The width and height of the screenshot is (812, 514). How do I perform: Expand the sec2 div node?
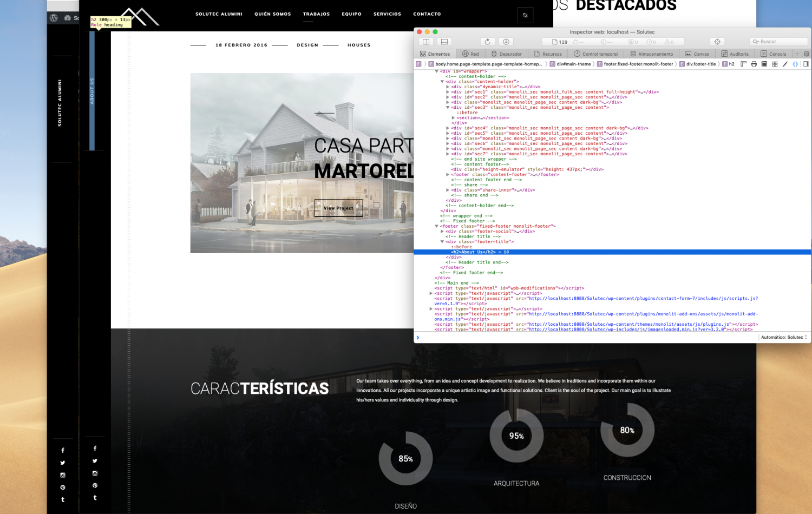click(x=448, y=97)
